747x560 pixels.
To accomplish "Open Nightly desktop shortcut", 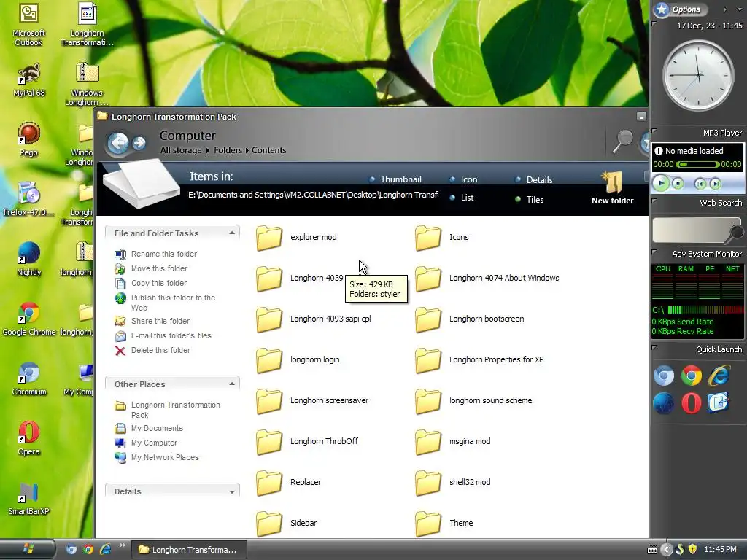I will [28, 259].
